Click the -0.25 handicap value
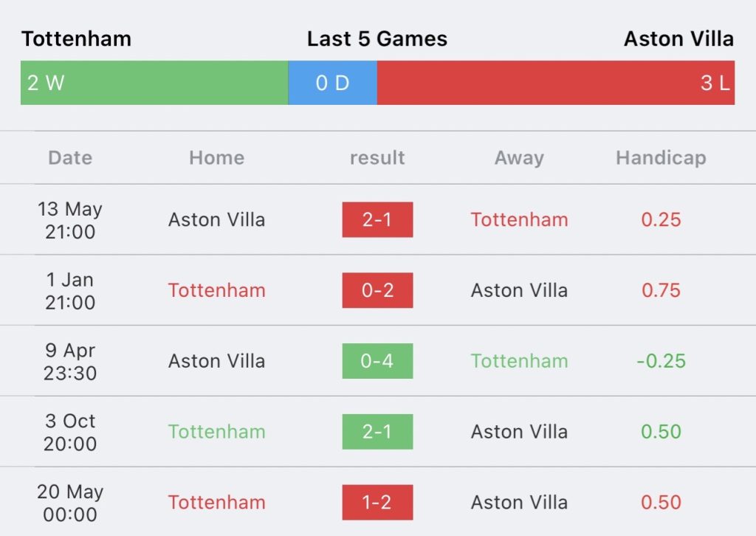Screen dimensions: 756x536 661,361
